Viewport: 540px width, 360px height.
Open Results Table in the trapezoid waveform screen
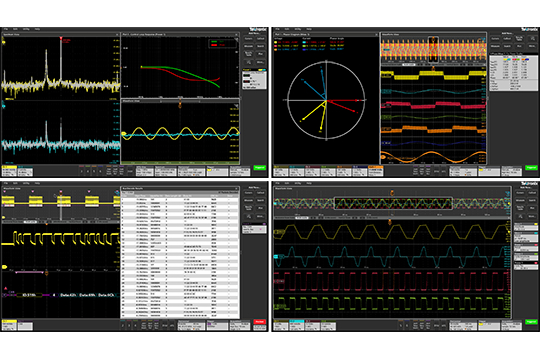[520, 208]
